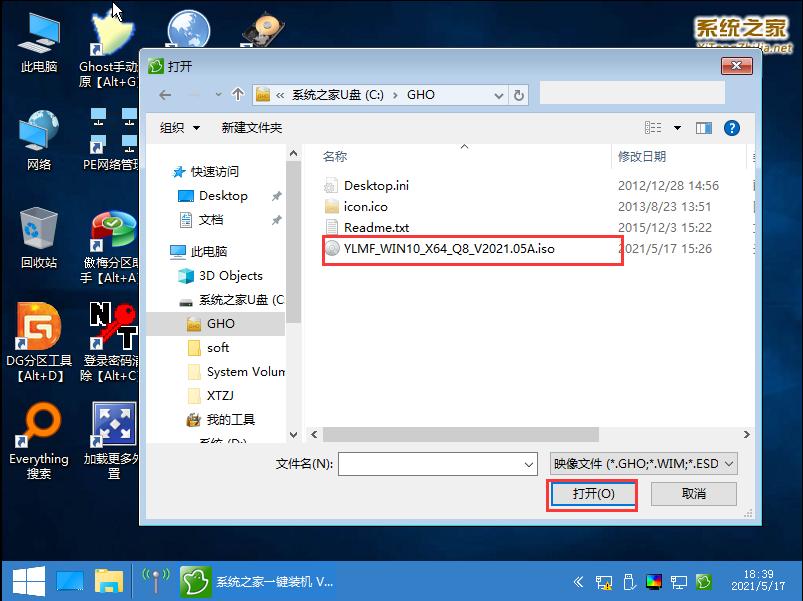
Task: Open the 加载更多外置 desktop shortcut
Action: 112,441
